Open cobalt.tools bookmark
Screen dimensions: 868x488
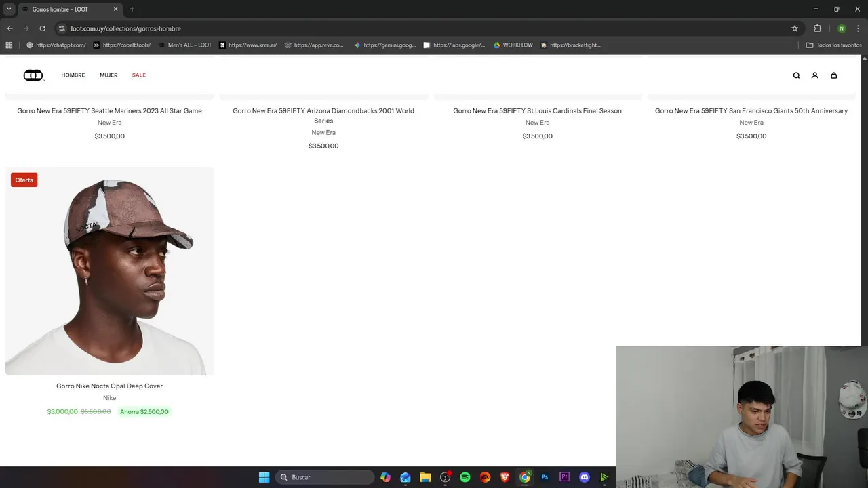point(122,45)
